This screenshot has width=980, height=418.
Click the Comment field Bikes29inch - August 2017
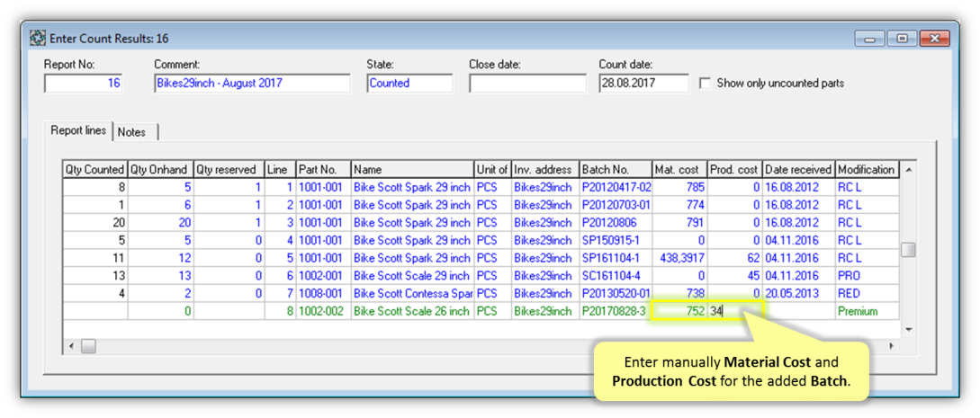(253, 83)
